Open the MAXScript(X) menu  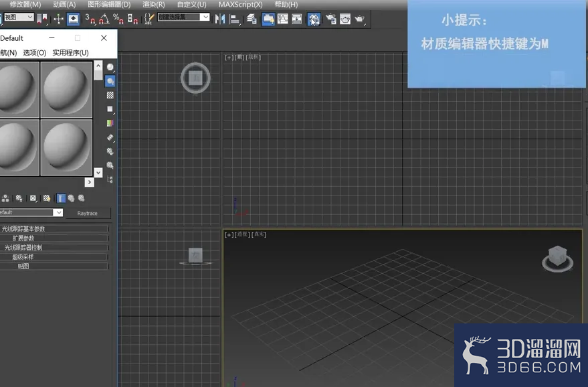(241, 5)
